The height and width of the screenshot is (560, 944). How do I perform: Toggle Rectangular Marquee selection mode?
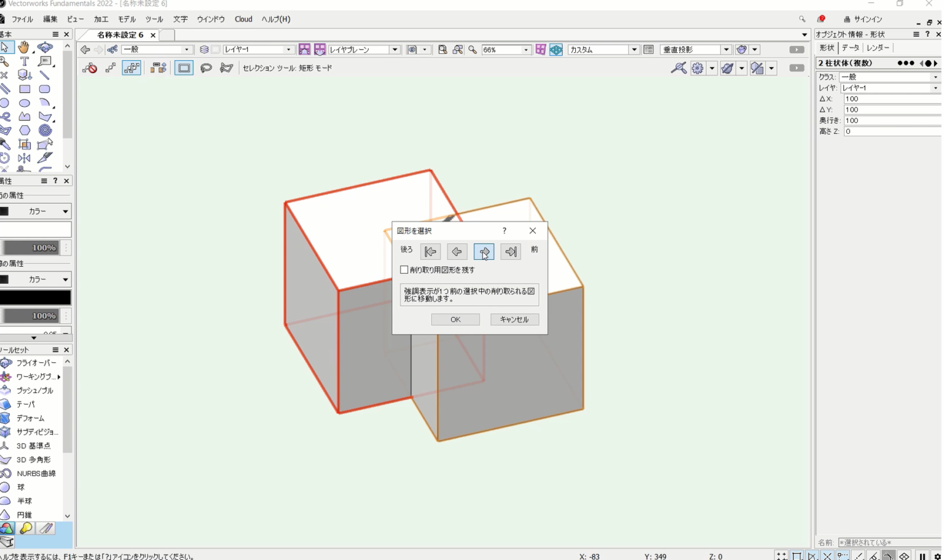coord(184,68)
